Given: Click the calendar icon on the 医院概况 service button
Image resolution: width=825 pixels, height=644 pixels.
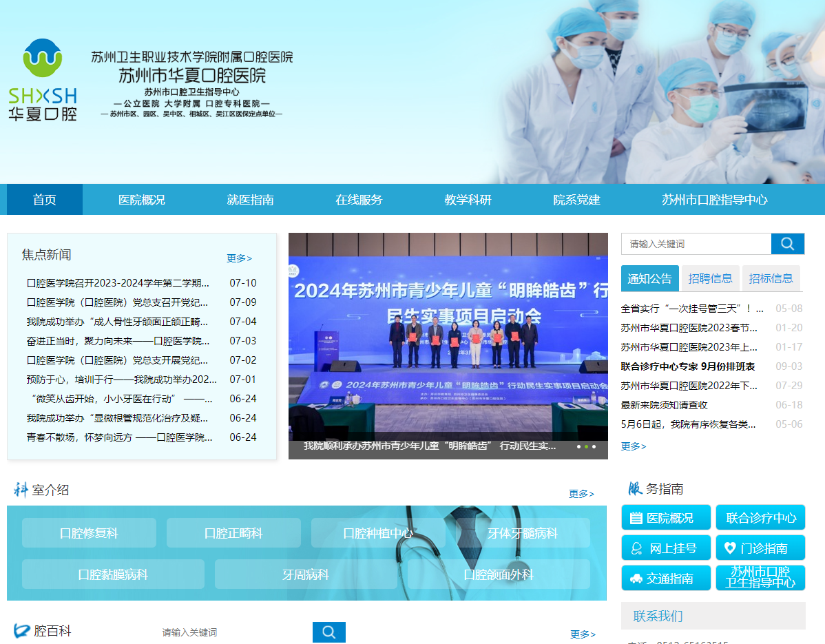Looking at the screenshot, I should click(x=636, y=518).
